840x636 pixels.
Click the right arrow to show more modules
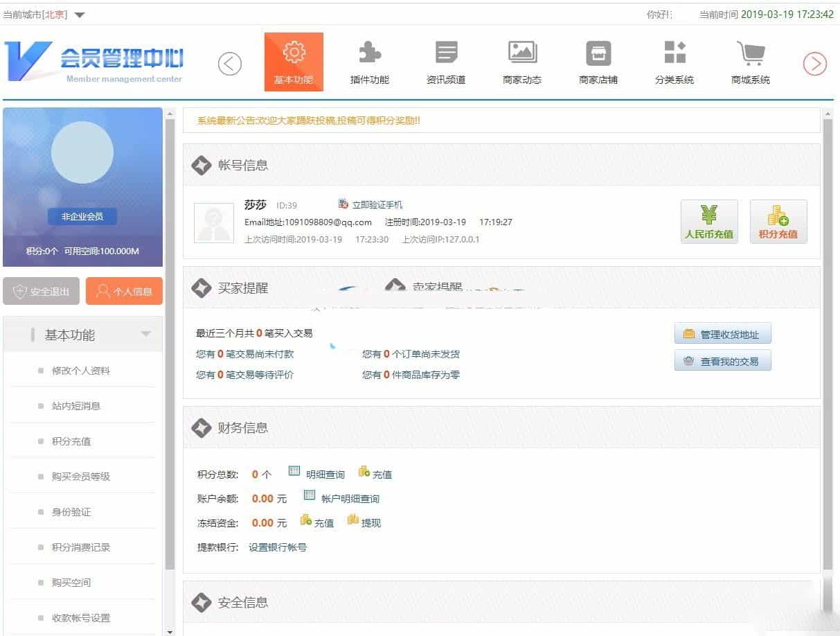coord(815,63)
